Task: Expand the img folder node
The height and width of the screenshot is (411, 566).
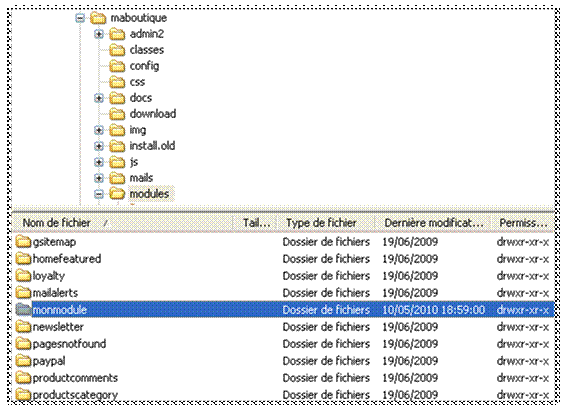Action: [x=99, y=130]
